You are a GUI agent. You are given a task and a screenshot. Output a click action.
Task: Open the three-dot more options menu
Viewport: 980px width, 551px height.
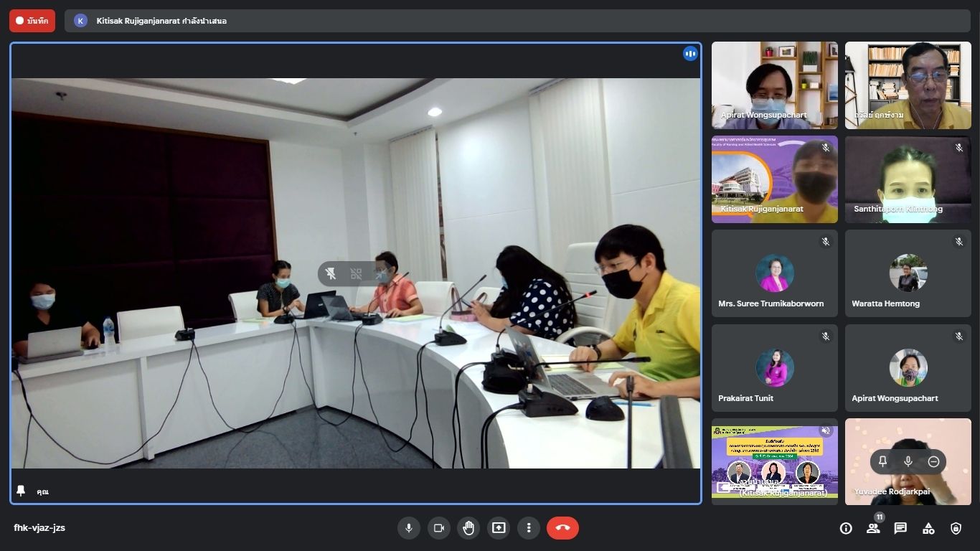pyautogui.click(x=529, y=528)
